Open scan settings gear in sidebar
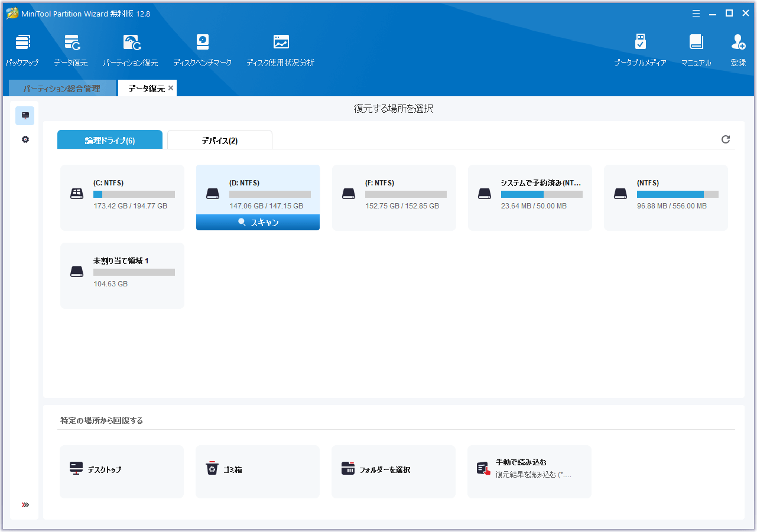This screenshot has height=532, width=757. (x=25, y=140)
